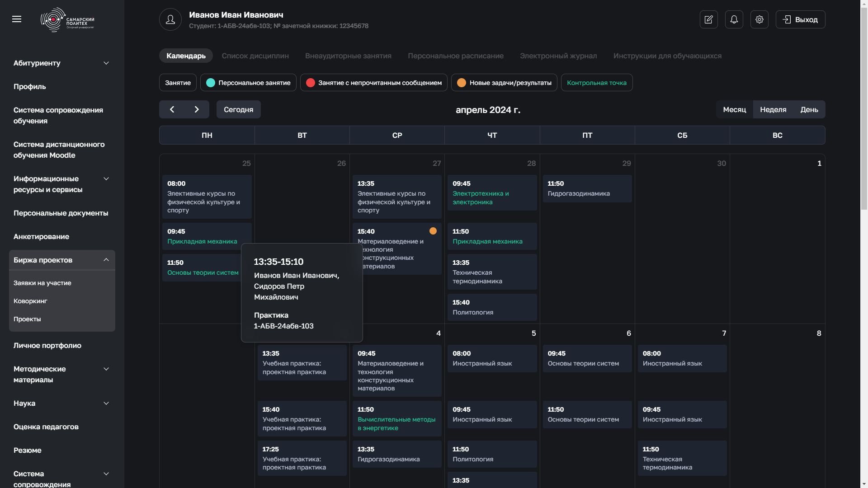Toggle the Контрольная точка legend filter
Image resolution: width=868 pixels, height=488 pixels.
[597, 83]
